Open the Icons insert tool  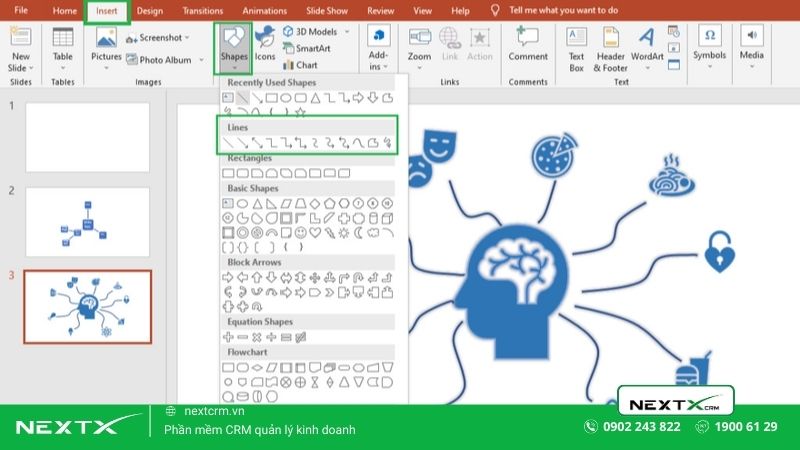[265, 45]
